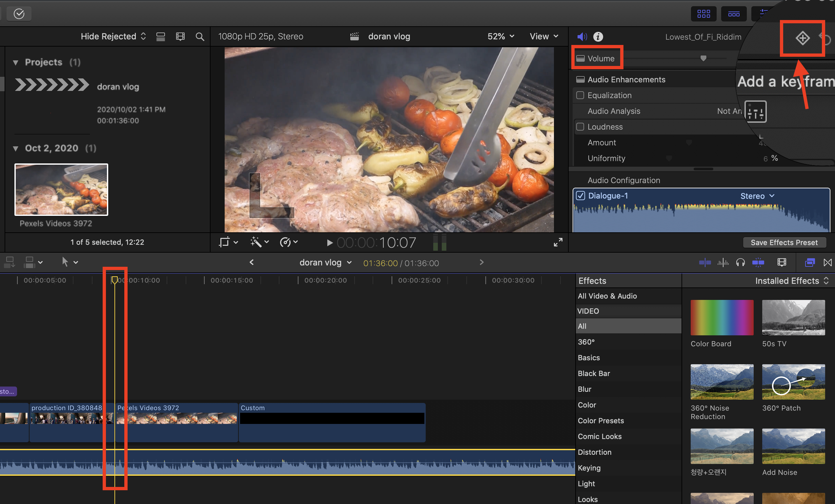Open the Stereo channel dropdown

tap(757, 196)
